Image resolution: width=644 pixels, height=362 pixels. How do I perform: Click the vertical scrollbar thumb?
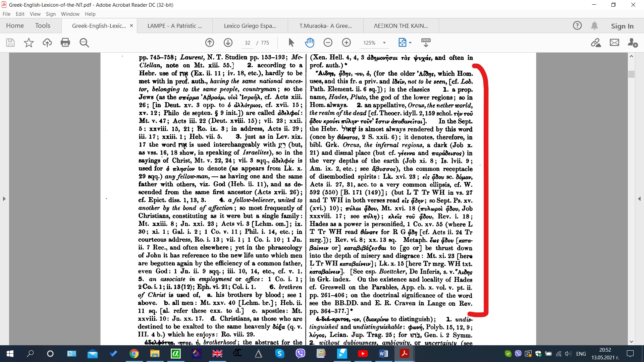[x=632, y=74]
